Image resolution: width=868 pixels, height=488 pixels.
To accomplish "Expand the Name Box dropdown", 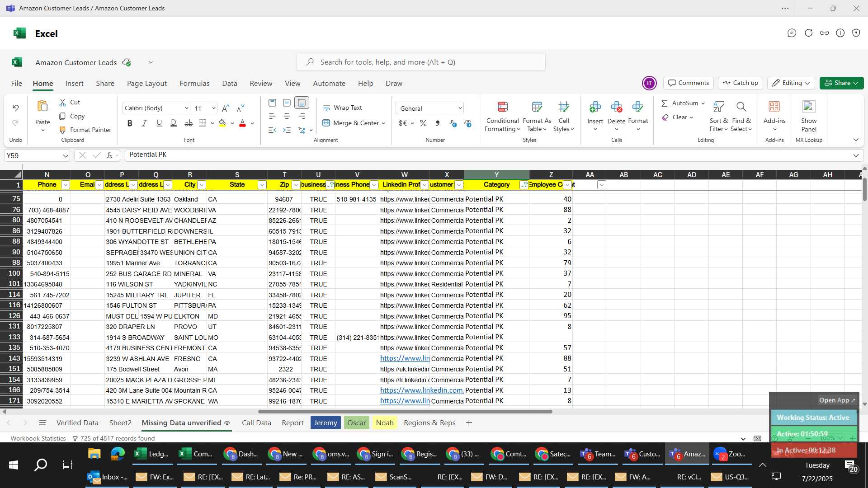I will [x=66, y=156].
